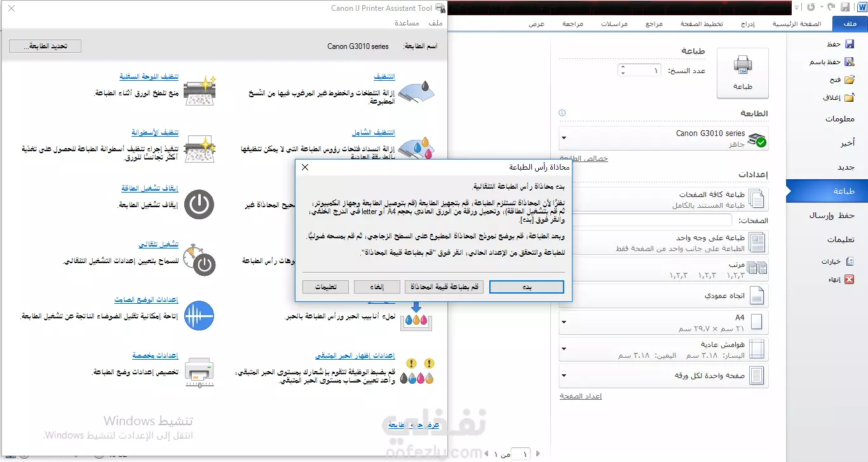868x462 pixels.
Task: Open the File (ملف) menu in Canon tool
Action: (435, 23)
